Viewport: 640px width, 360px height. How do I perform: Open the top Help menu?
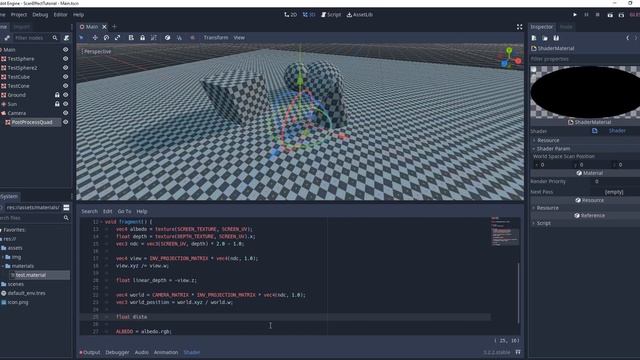(x=78, y=15)
